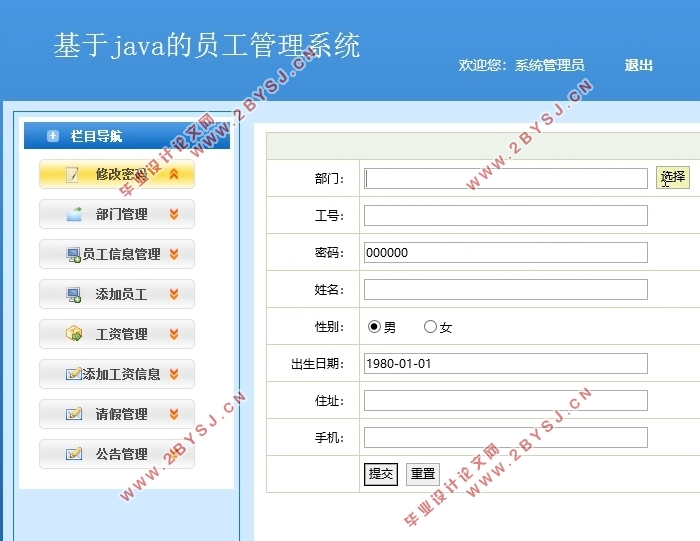Focus the 住址 input field
Screen dimensions: 700x541
506,401
